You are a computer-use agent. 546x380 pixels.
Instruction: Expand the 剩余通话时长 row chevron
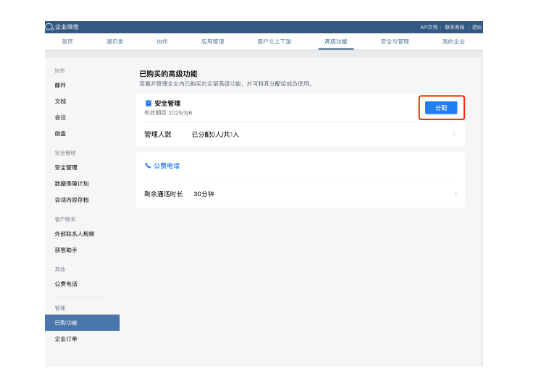click(455, 194)
